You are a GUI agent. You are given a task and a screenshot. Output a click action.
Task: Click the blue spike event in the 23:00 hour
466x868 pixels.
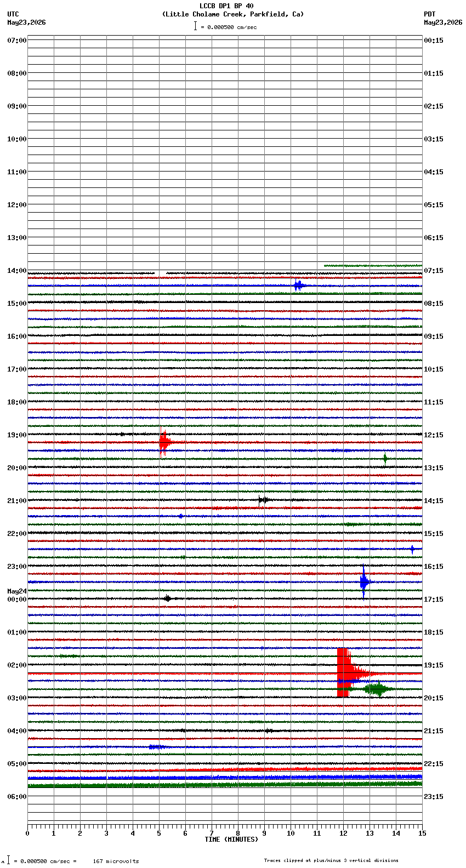click(x=364, y=582)
